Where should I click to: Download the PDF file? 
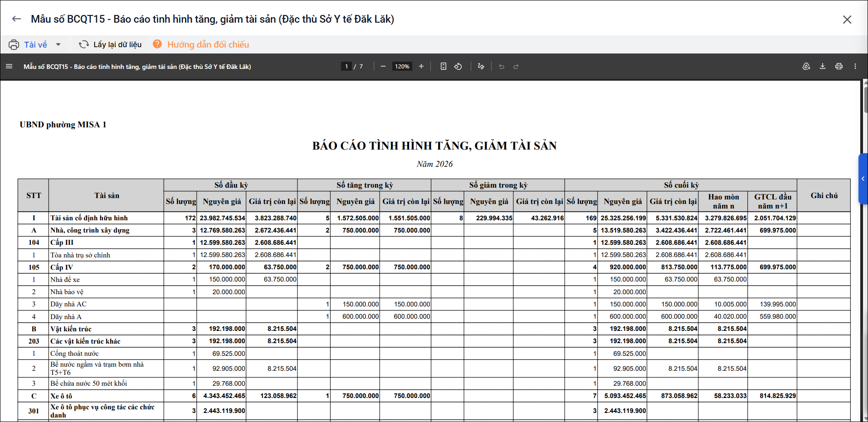[x=823, y=66]
